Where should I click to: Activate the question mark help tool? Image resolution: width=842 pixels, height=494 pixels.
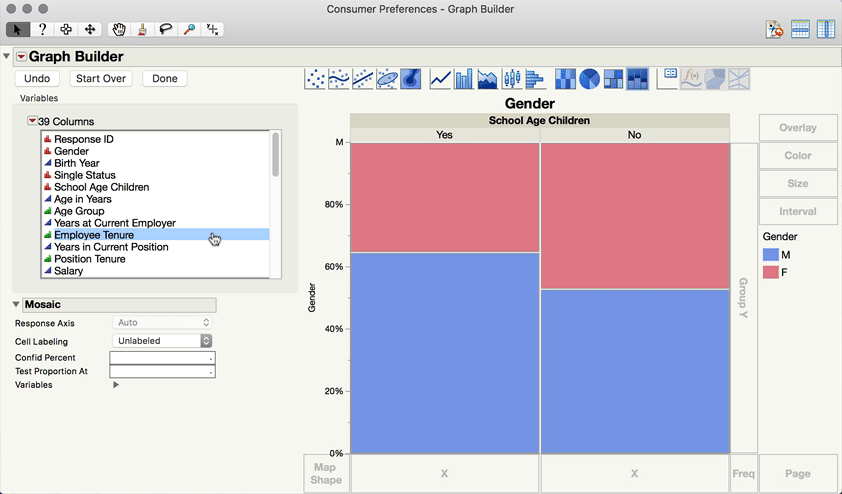[x=42, y=30]
